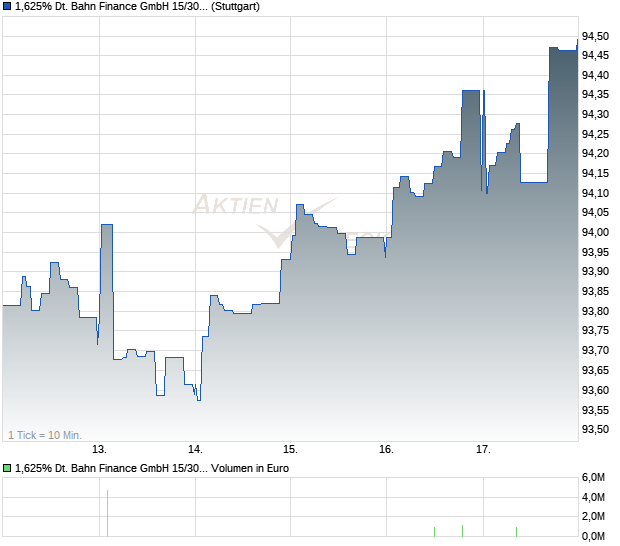Click the y-axis price label '94,05'
This screenshot has height=546, width=620.
pyautogui.click(x=595, y=213)
